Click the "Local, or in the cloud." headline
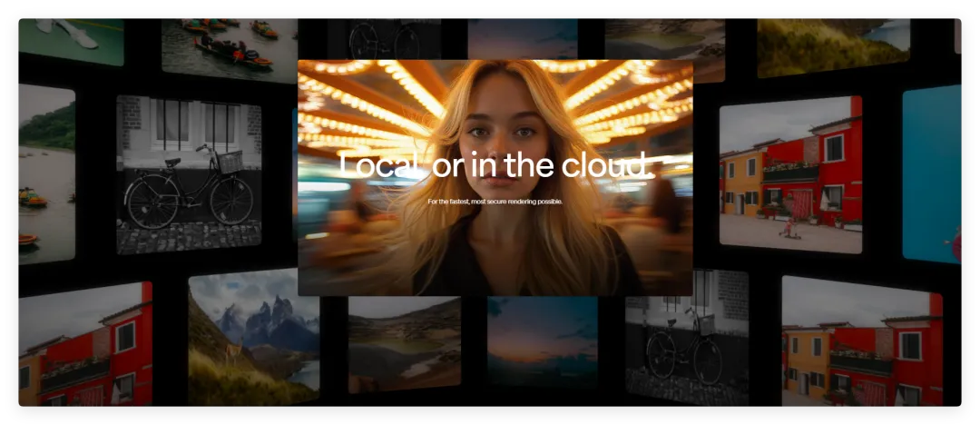Viewport: 980px width, 425px height. tap(496, 166)
